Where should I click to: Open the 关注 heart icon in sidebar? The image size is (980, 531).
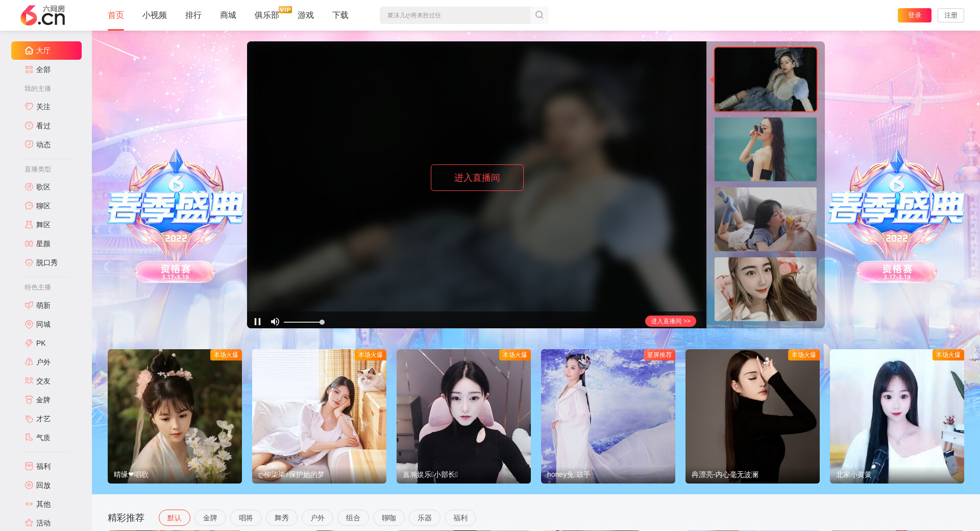[x=29, y=107]
